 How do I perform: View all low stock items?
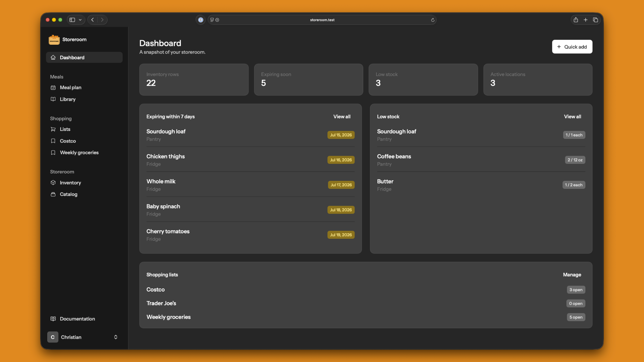pyautogui.click(x=573, y=116)
